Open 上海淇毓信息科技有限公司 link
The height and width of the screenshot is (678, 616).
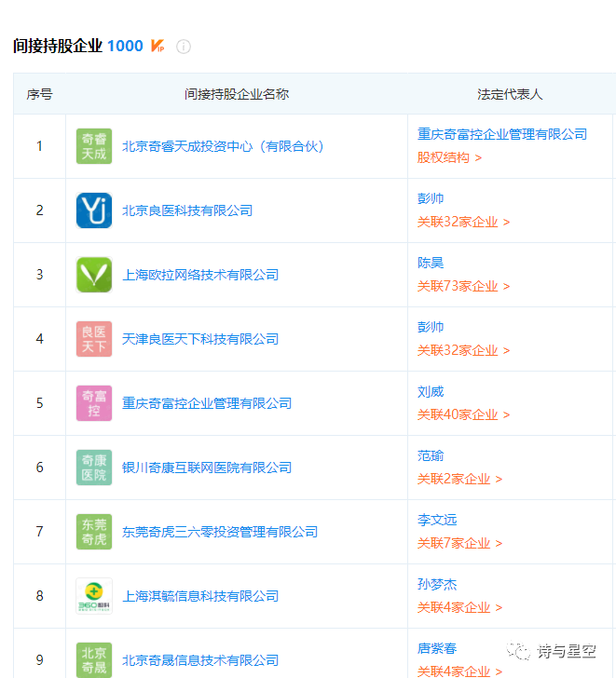200,596
